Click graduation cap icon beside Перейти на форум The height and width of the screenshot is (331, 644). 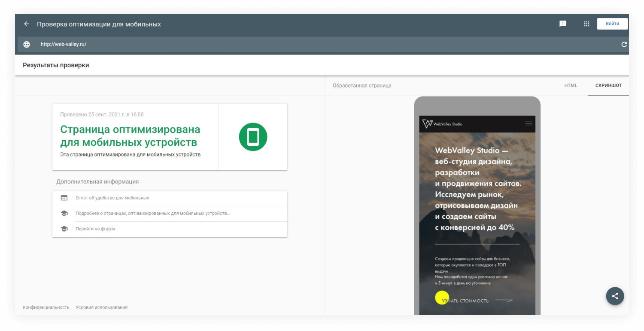tap(64, 229)
